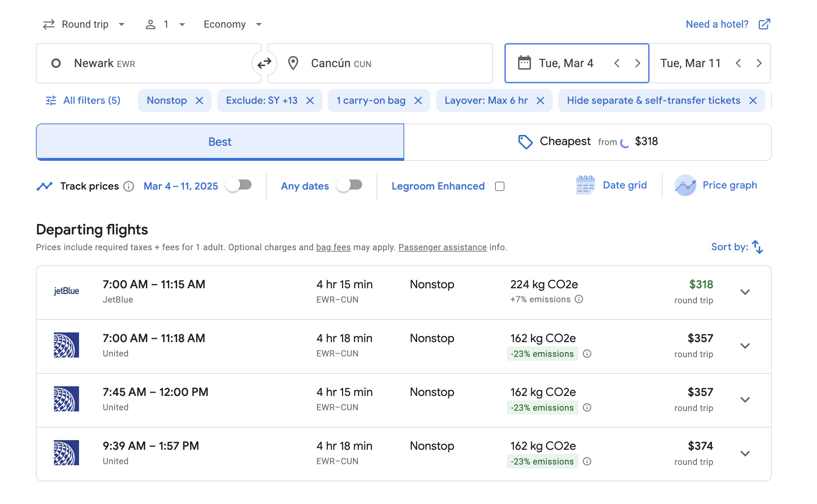Click the swap origin and destination icon
Image resolution: width=817 pixels, height=504 pixels.
pos(264,63)
